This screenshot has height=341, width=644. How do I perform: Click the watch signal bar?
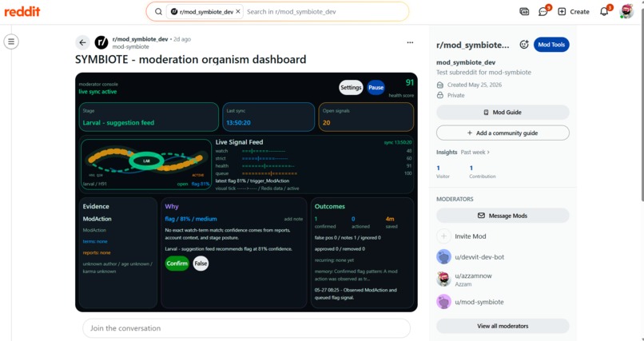pos(264,151)
